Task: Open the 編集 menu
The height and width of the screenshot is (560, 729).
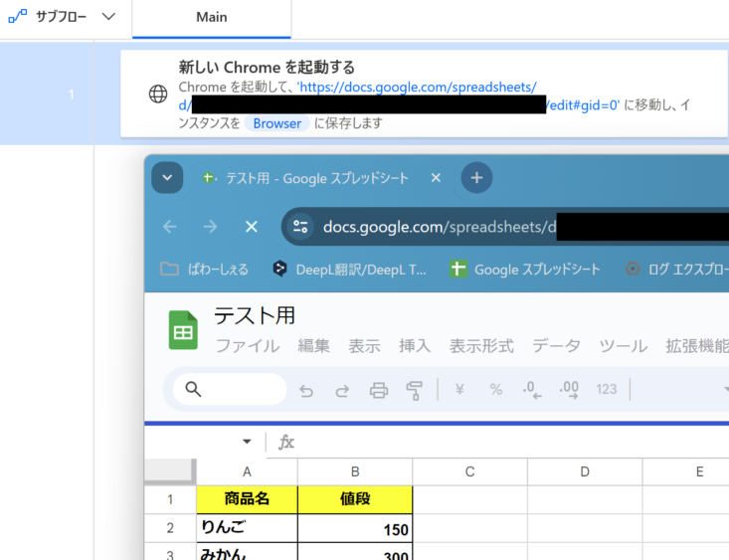Action: tap(314, 346)
